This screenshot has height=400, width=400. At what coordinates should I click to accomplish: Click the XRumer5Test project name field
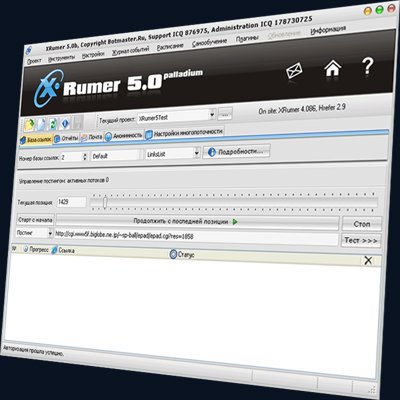173,117
